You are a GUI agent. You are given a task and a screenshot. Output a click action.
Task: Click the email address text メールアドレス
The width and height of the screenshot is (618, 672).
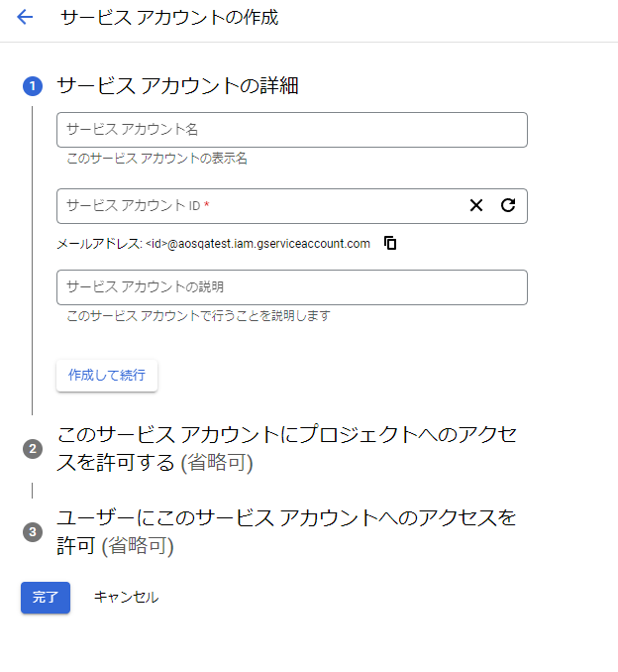213,244
